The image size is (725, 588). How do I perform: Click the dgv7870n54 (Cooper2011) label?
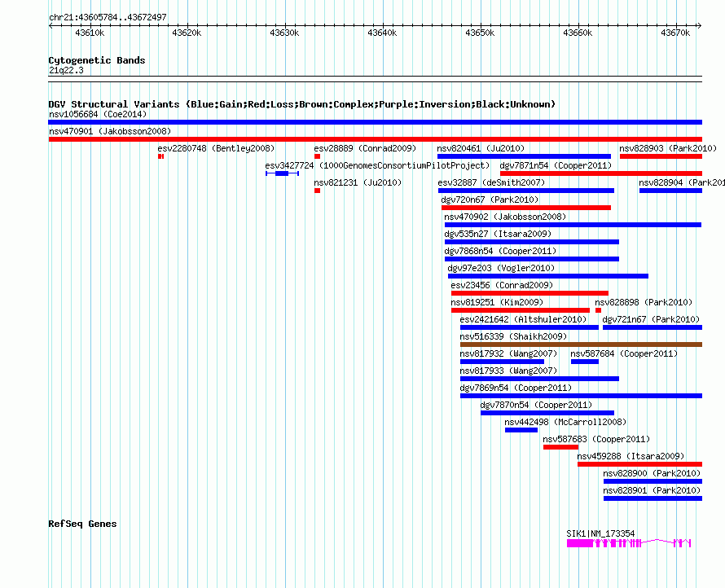click(x=536, y=405)
